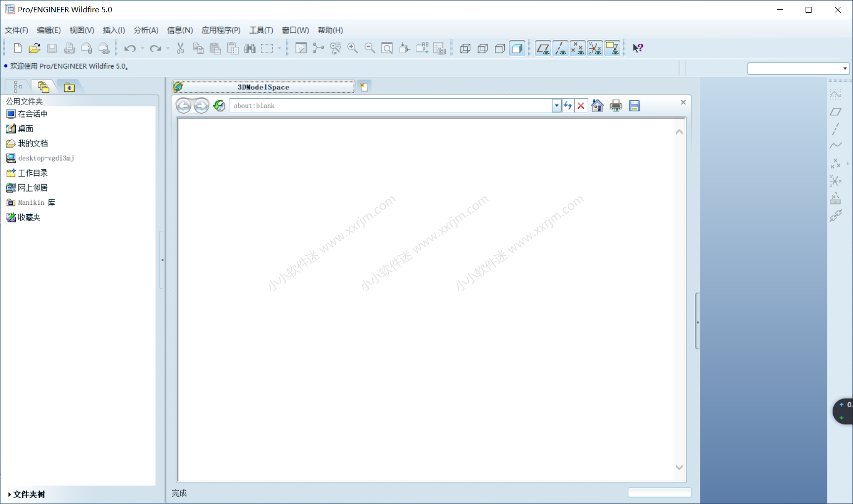Click the Coordinate System tool in right toolbar
This screenshot has height=504, width=853.
(835, 181)
